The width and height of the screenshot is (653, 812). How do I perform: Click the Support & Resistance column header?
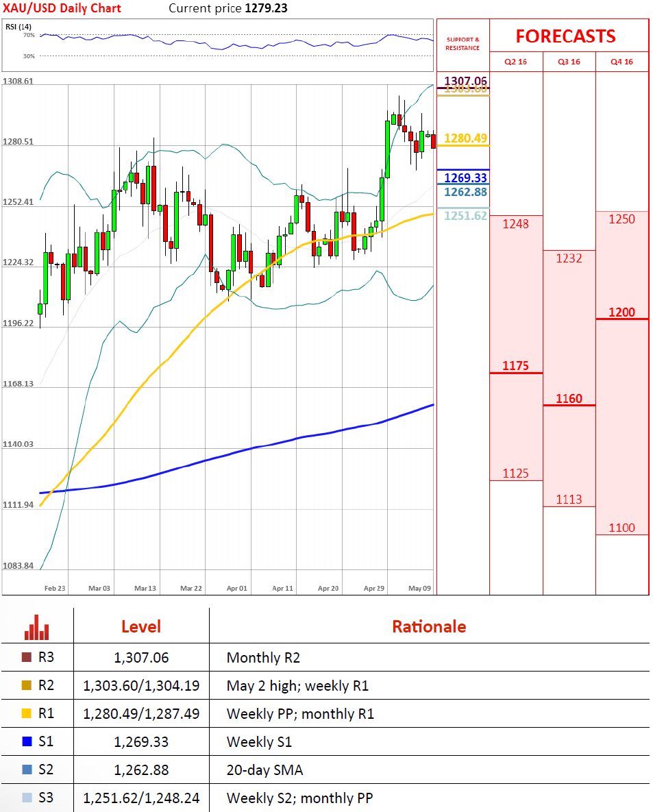463,43
